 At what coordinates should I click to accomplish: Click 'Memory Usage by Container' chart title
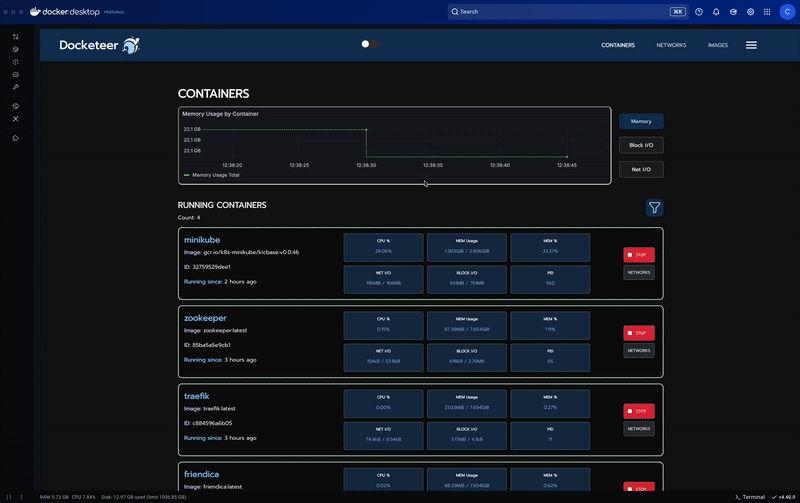tap(220, 114)
